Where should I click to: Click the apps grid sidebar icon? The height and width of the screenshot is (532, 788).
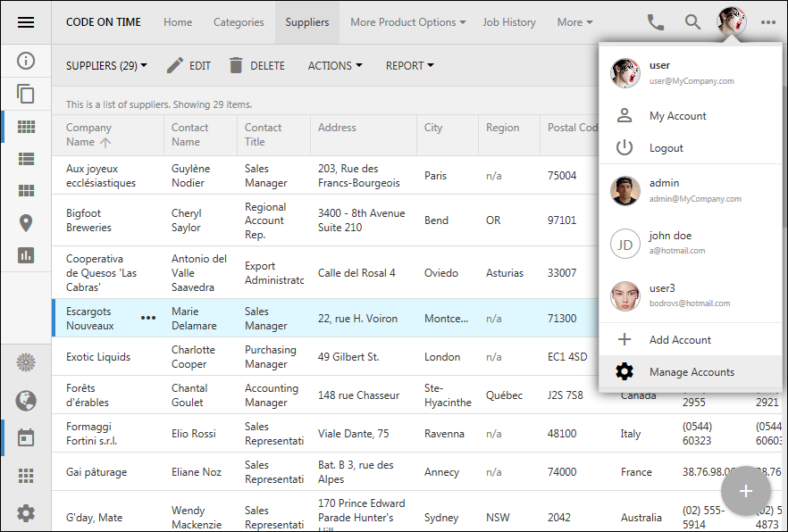(26, 476)
